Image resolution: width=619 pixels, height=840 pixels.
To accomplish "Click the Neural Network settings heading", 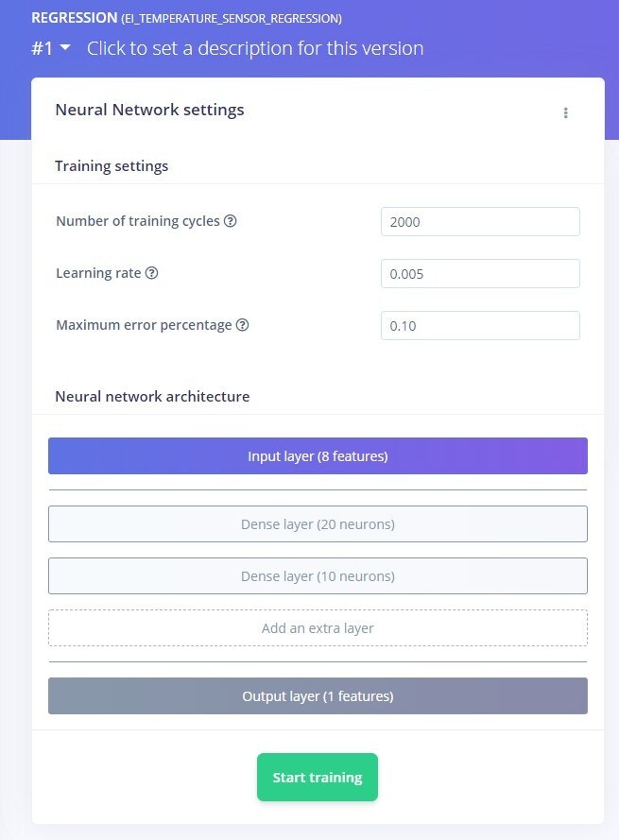I will pyautogui.click(x=149, y=110).
